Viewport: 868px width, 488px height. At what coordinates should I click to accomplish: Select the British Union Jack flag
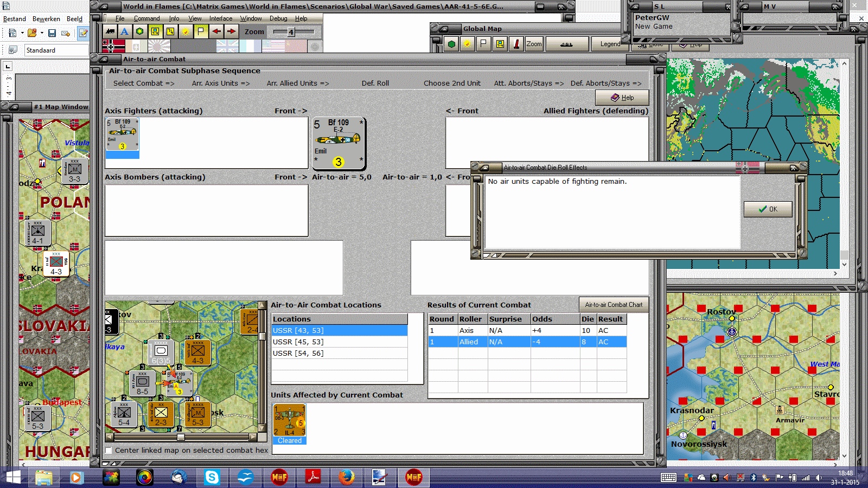pyautogui.click(x=227, y=46)
